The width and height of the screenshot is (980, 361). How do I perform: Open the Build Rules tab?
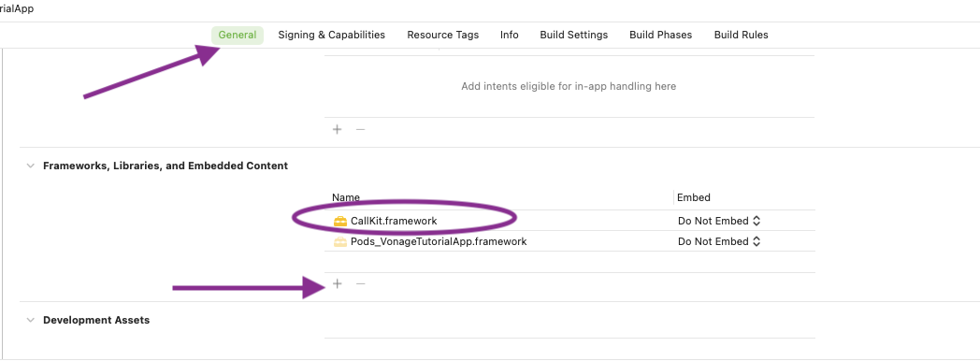742,35
